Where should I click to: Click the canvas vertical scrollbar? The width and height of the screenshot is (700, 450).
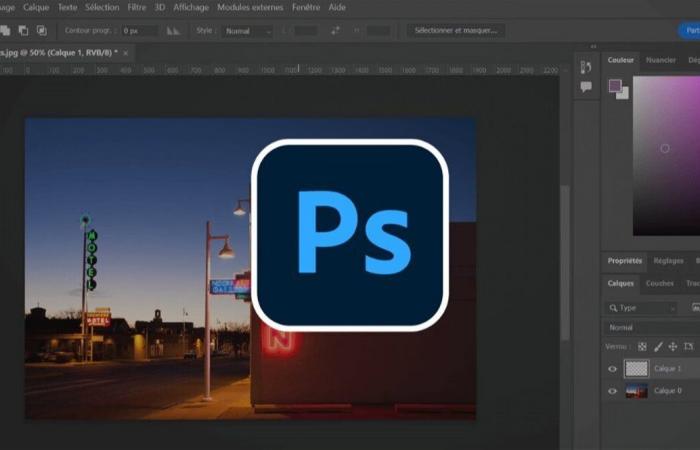pyautogui.click(x=565, y=263)
